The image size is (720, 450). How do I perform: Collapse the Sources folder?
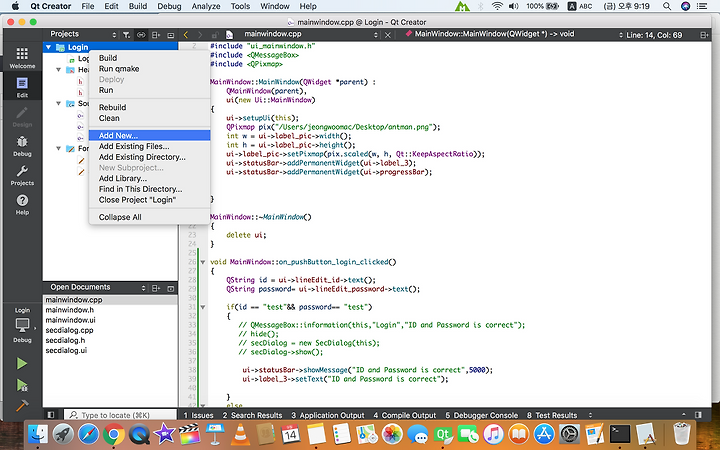click(x=58, y=103)
